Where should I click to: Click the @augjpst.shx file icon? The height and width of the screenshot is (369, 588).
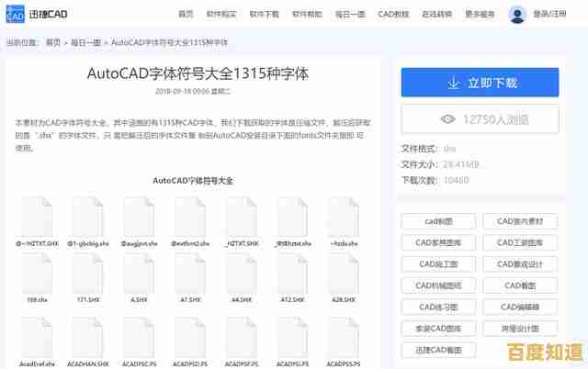pyautogui.click(x=140, y=215)
